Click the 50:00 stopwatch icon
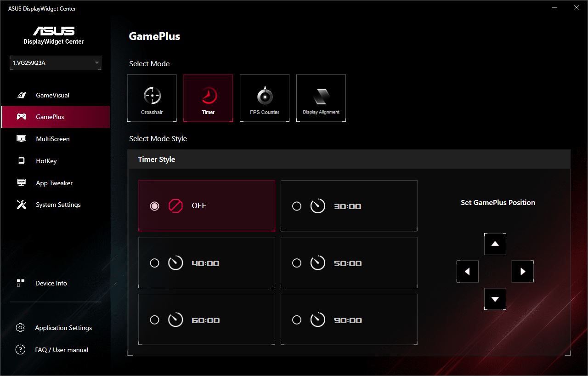The image size is (588, 376). click(x=317, y=263)
